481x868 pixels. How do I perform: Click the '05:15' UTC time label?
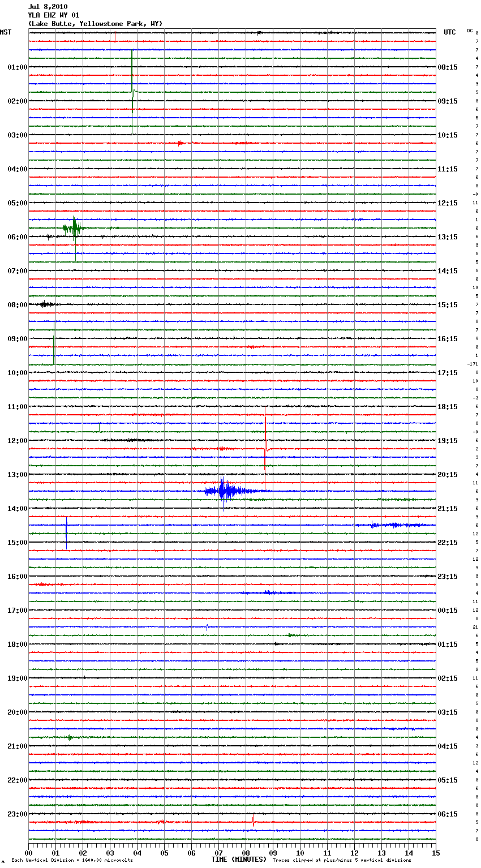tap(448, 780)
